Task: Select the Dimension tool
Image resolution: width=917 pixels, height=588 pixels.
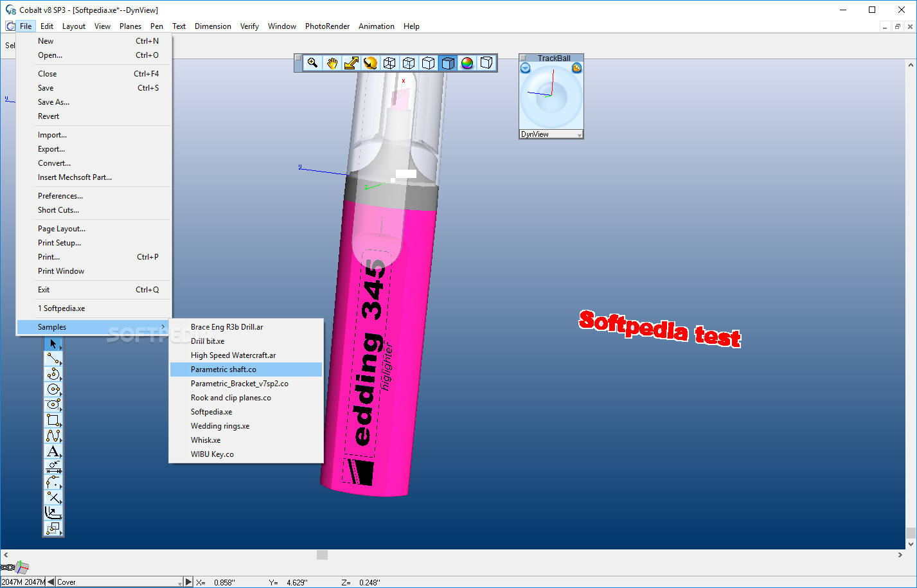Action: (53, 467)
